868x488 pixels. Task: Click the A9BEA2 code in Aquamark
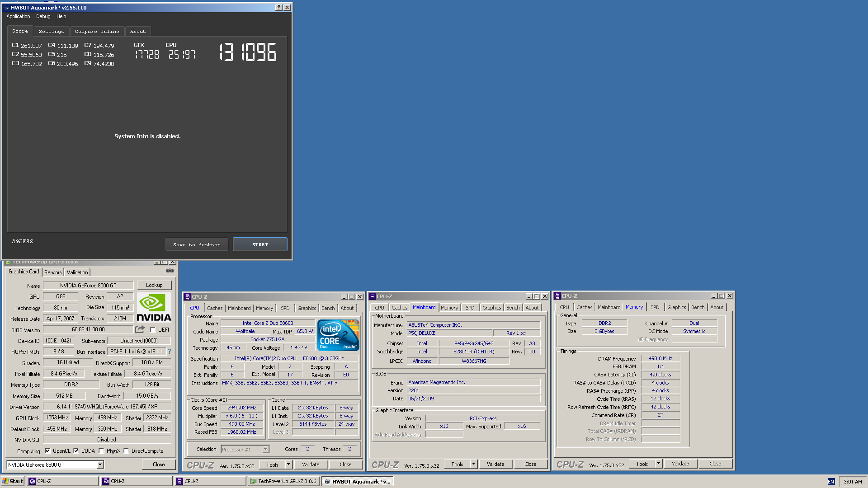[22, 241]
